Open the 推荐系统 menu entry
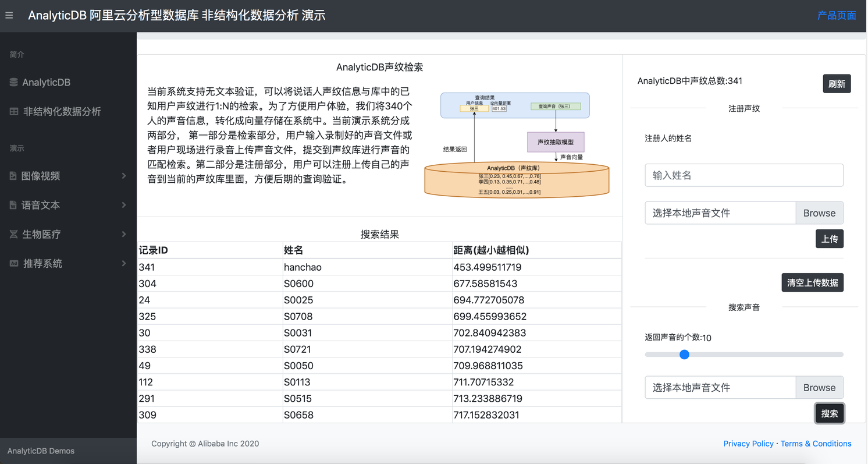The height and width of the screenshot is (464, 868). point(68,263)
